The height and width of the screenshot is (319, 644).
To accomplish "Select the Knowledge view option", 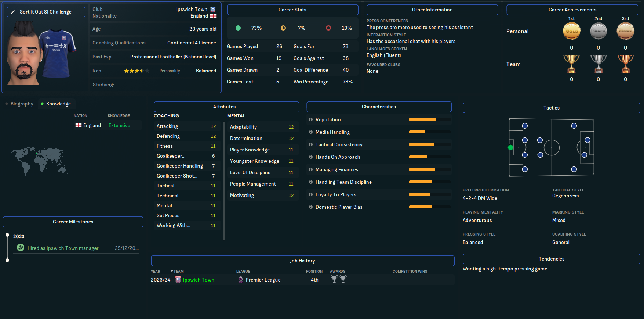I will click(x=56, y=104).
